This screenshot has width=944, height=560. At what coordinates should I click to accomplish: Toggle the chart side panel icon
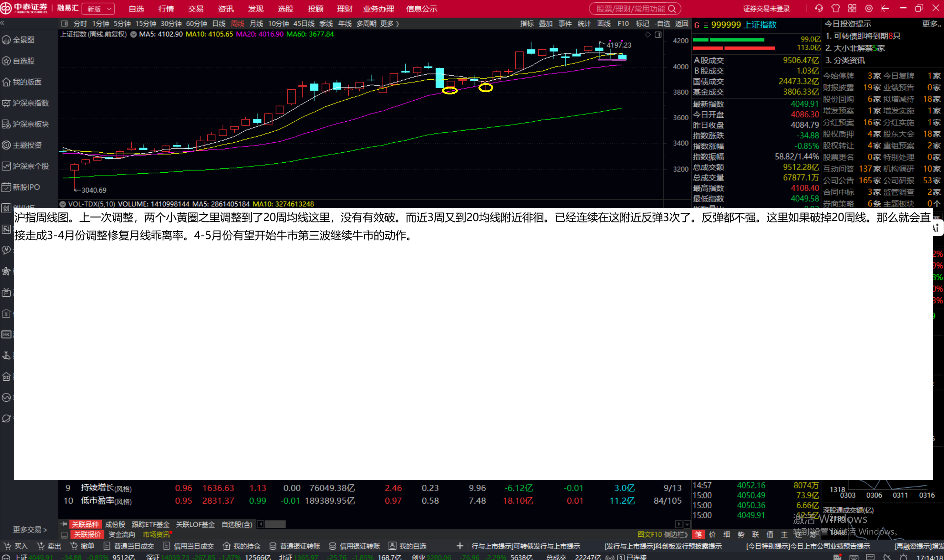click(x=658, y=35)
